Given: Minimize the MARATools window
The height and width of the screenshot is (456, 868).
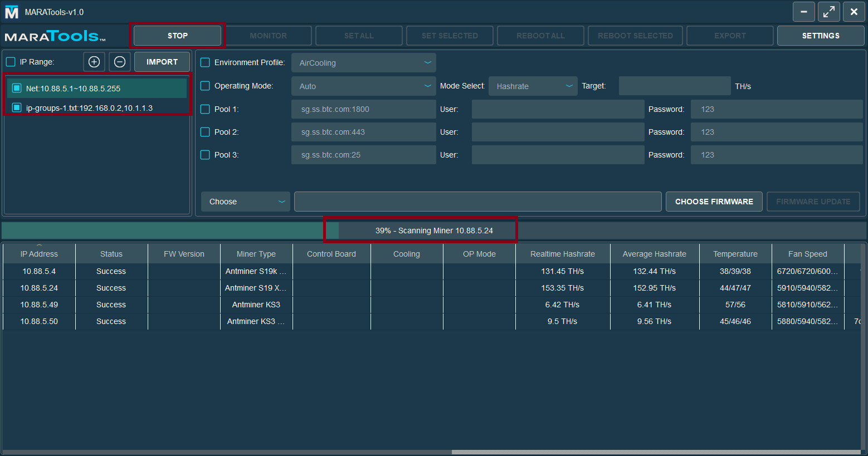Looking at the screenshot, I should (803, 12).
